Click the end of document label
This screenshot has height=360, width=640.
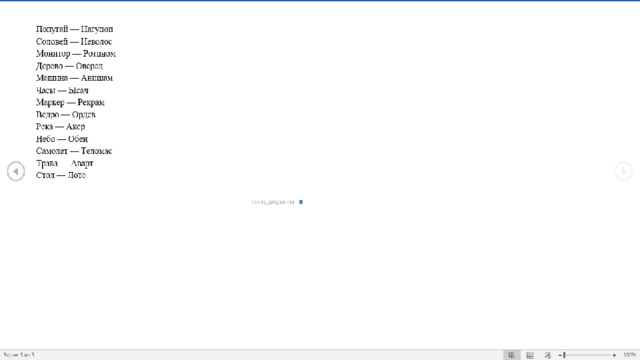[x=273, y=202]
